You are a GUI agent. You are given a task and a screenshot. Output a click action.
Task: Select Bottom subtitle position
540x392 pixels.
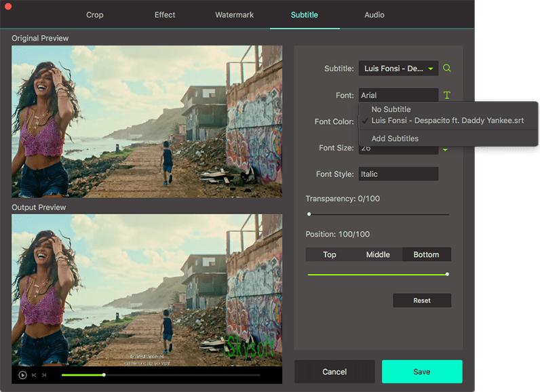pos(426,255)
